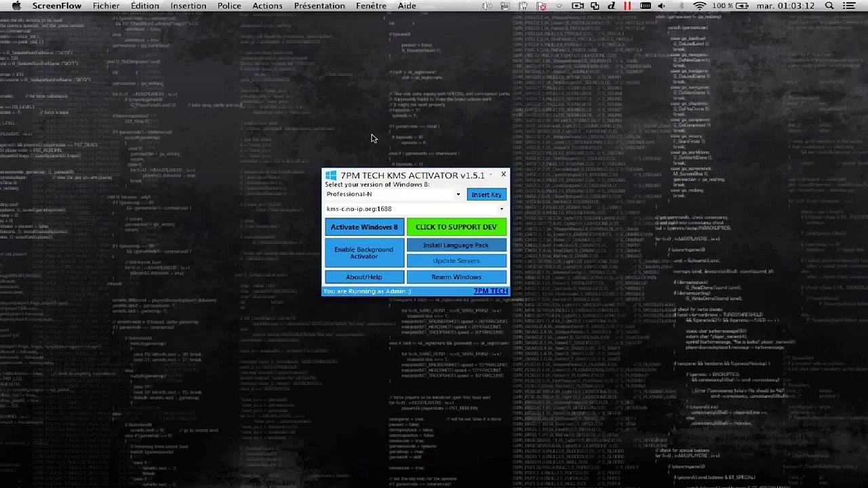
Task: Open the Police menu
Action: point(229,6)
